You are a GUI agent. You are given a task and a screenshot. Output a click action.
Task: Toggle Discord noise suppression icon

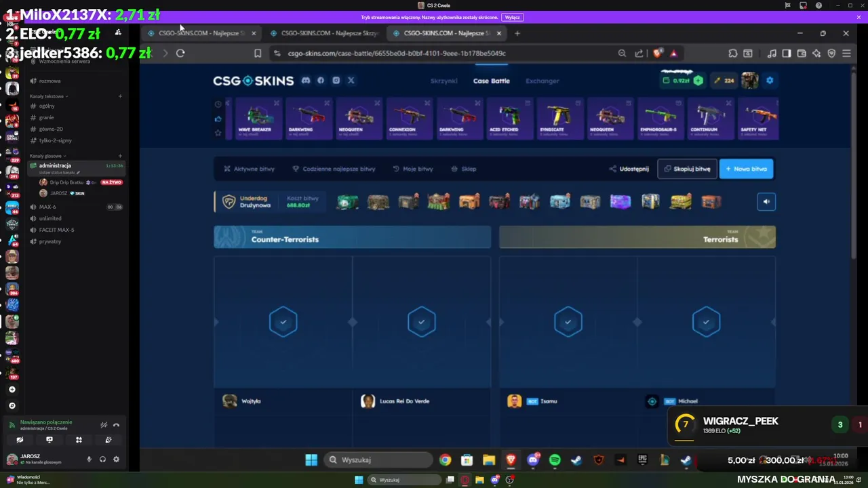104,425
